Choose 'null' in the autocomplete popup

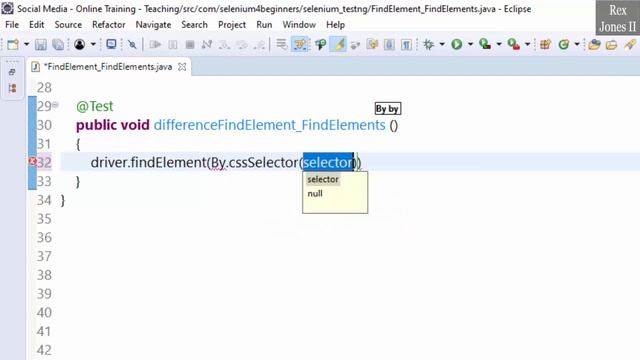(315, 193)
